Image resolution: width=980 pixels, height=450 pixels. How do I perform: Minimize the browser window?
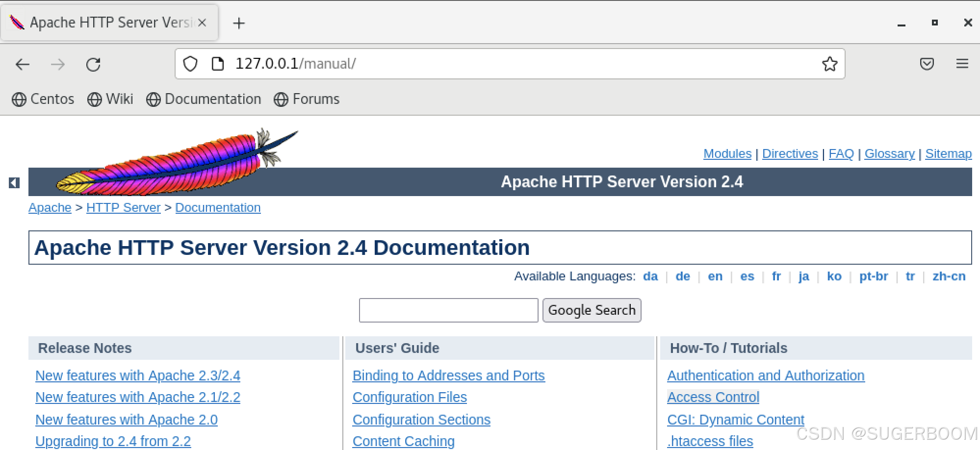pyautogui.click(x=902, y=23)
